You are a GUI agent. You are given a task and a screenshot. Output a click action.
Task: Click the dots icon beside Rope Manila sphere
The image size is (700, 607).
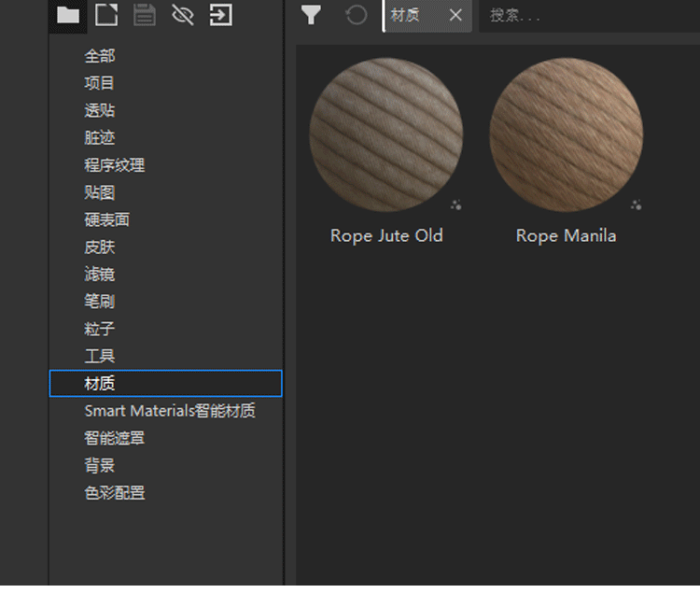click(x=636, y=205)
